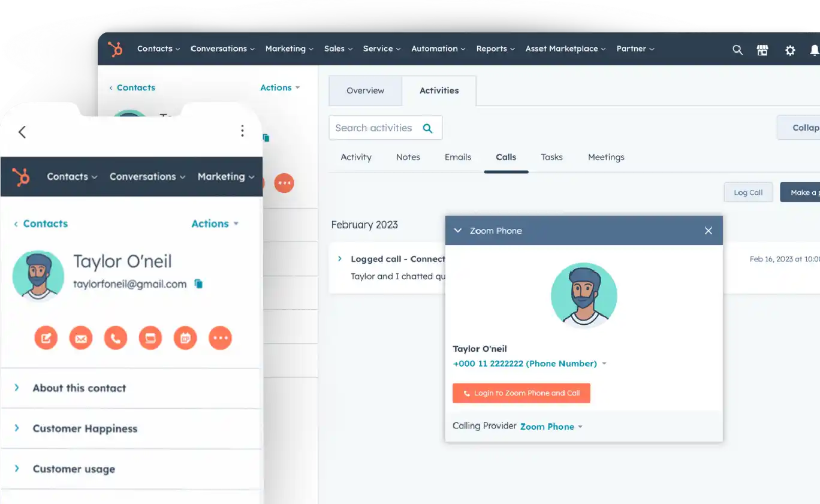This screenshot has width=820, height=504.
Task: Click the orange phone call icon
Action: pyautogui.click(x=116, y=338)
